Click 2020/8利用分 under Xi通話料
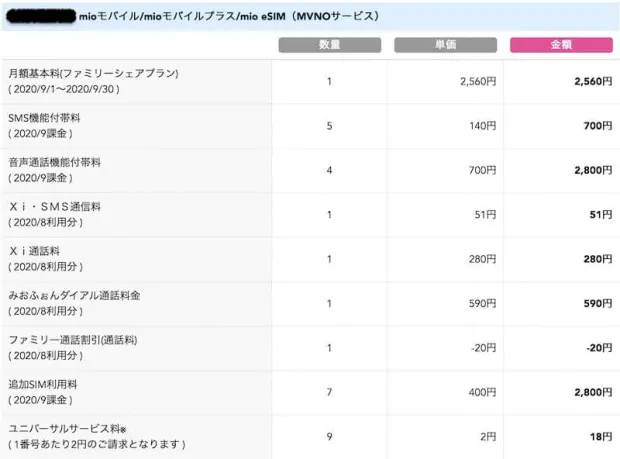The height and width of the screenshot is (459, 620). coord(45,267)
